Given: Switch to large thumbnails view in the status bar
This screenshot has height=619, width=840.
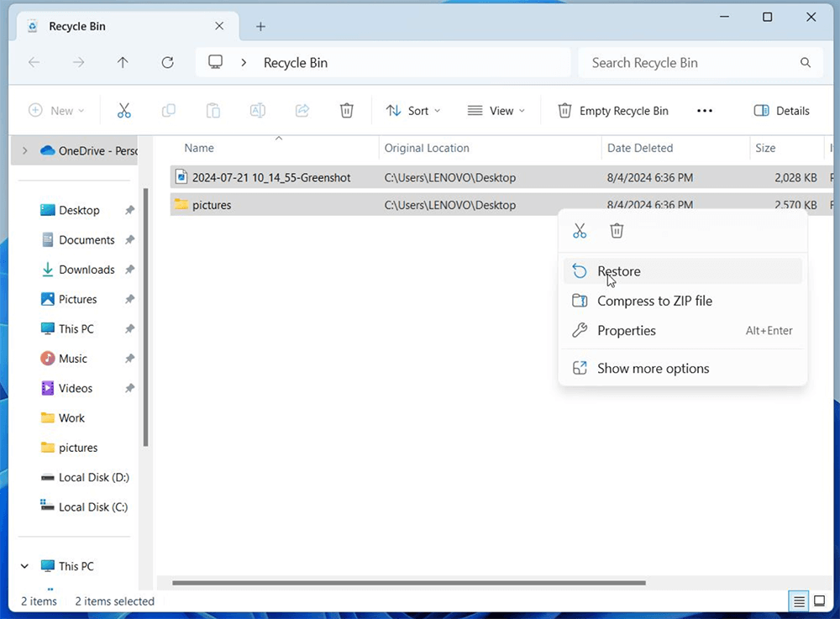Looking at the screenshot, I should point(819,601).
